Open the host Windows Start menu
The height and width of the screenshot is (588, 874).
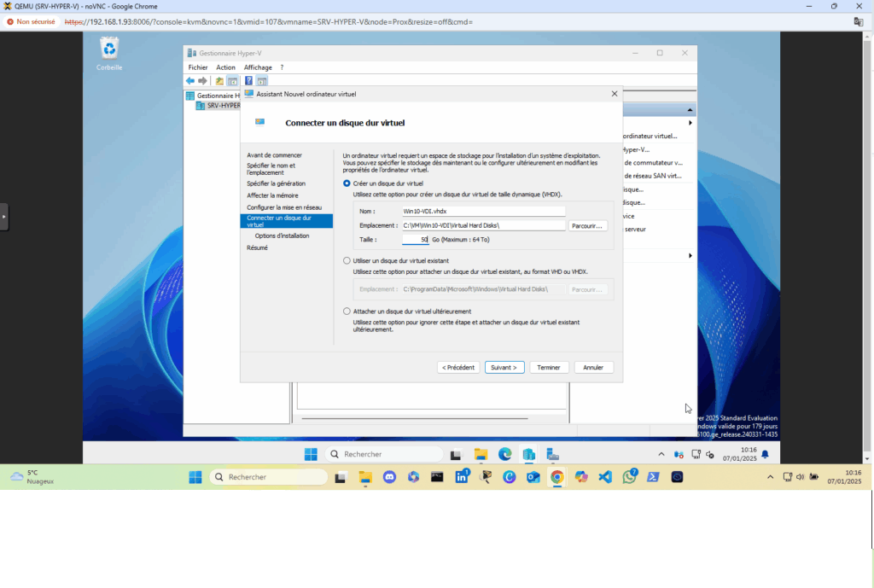(195, 477)
